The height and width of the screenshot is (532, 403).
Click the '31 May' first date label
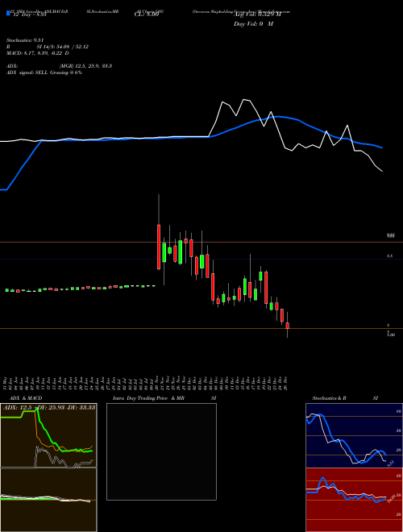tap(6, 384)
